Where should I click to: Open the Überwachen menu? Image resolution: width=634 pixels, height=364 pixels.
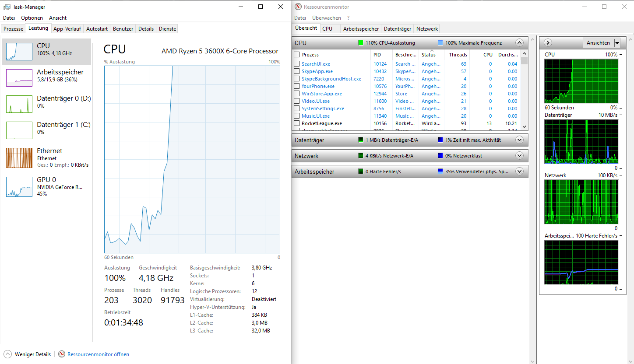[x=326, y=18]
